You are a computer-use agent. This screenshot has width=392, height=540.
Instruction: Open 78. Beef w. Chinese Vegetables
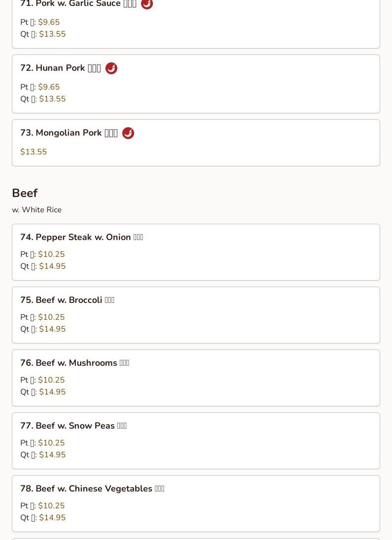coord(92,489)
